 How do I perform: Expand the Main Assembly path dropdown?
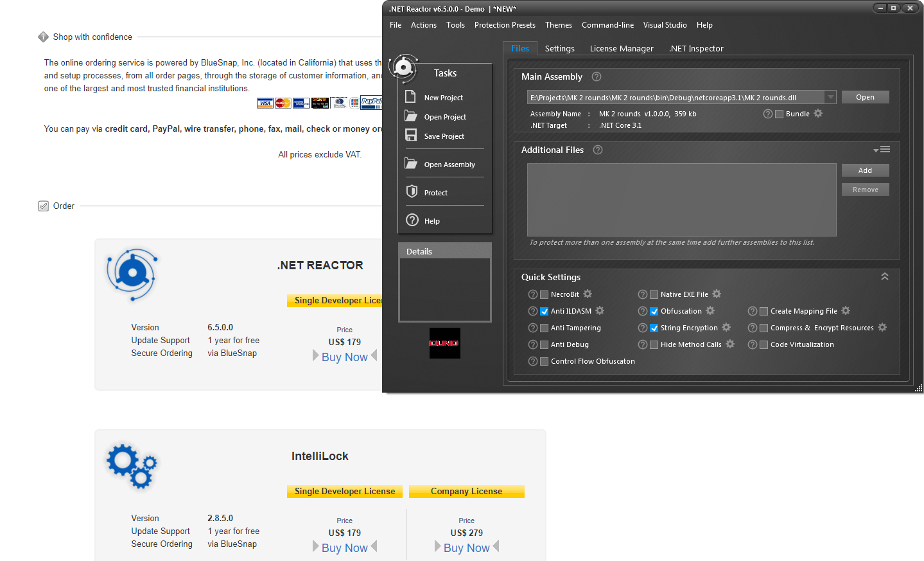[830, 97]
